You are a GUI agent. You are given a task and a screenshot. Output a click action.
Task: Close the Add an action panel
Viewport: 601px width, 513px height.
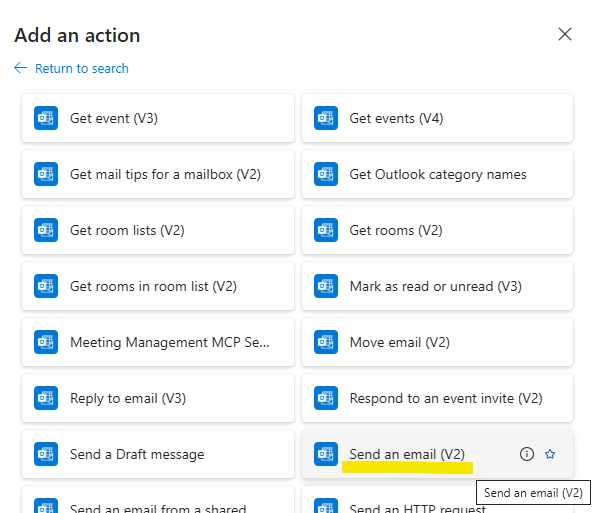pos(565,35)
